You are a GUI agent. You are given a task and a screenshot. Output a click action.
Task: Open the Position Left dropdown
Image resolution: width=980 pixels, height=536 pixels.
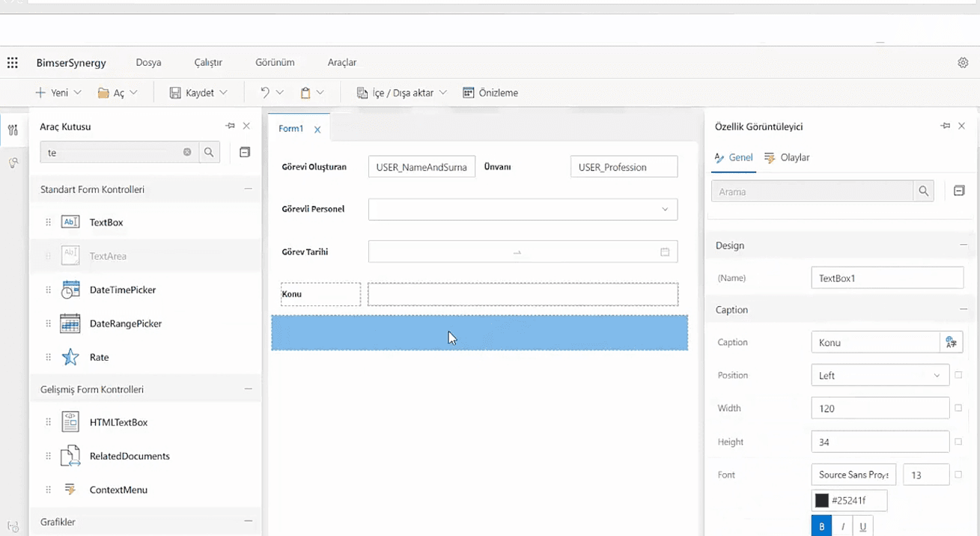(880, 375)
